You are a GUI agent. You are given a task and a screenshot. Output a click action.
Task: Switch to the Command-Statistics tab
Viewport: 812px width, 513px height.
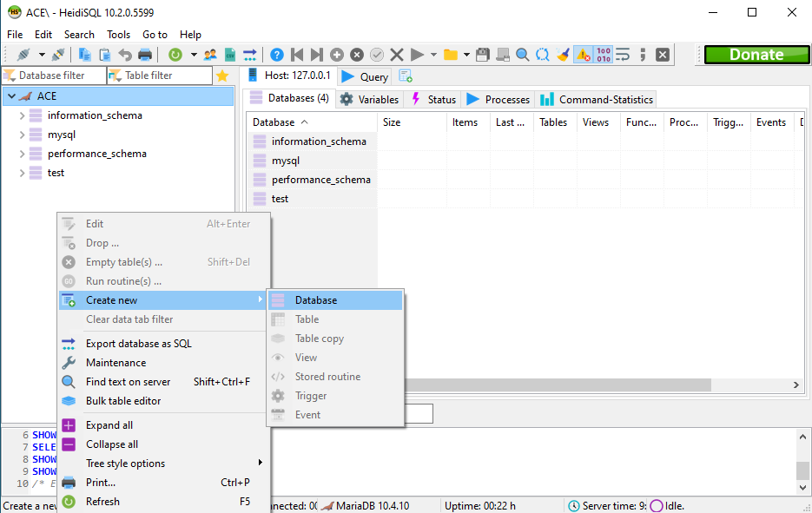597,100
